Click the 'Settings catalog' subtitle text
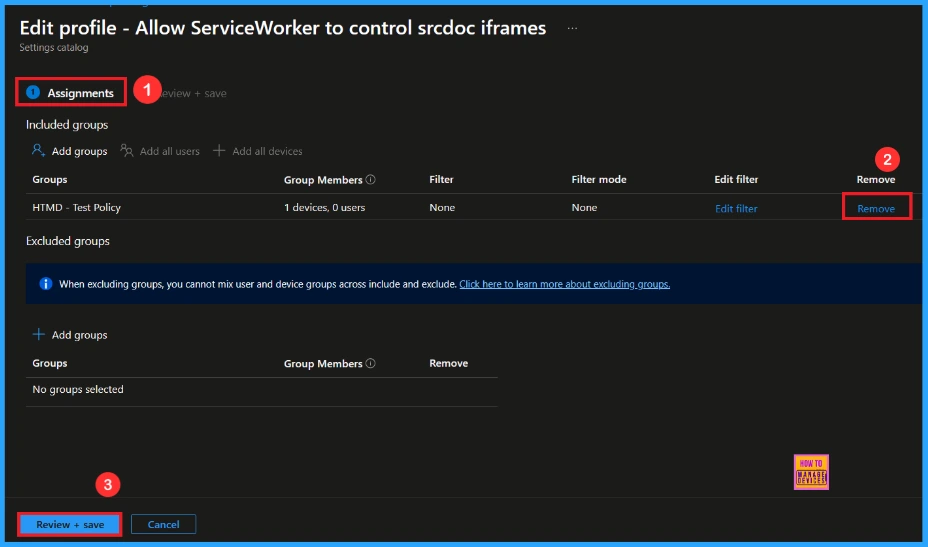928x547 pixels. point(54,47)
